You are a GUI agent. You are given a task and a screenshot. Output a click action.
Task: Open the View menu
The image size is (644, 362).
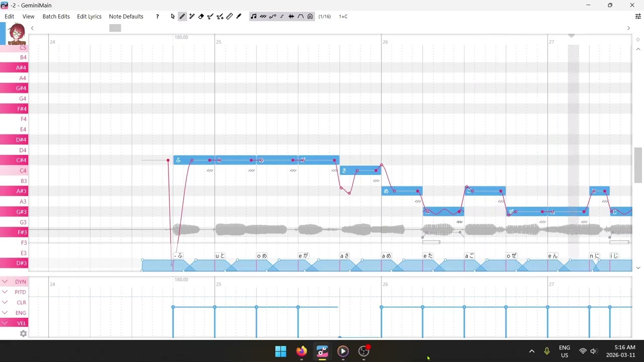pos(28,17)
